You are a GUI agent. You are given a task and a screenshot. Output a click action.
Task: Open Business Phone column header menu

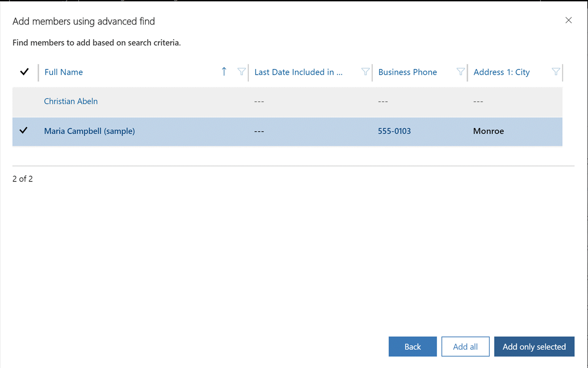coord(407,72)
